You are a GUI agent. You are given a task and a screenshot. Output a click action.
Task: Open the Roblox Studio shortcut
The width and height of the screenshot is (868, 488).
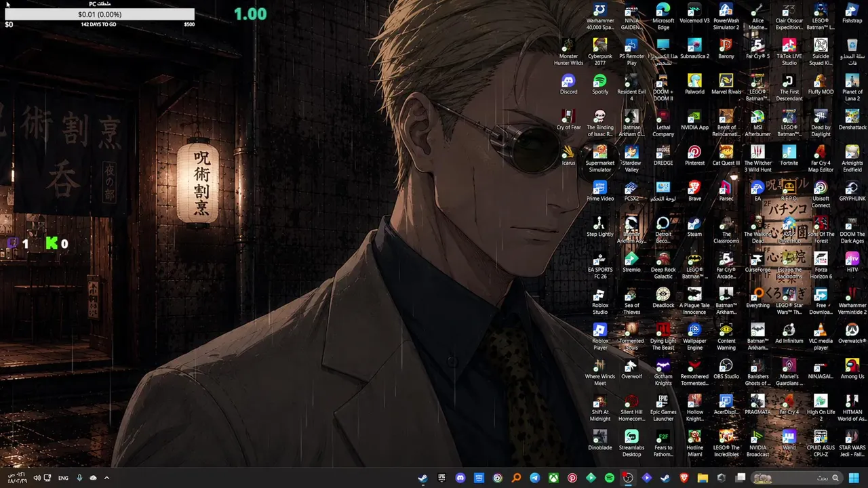tap(600, 300)
